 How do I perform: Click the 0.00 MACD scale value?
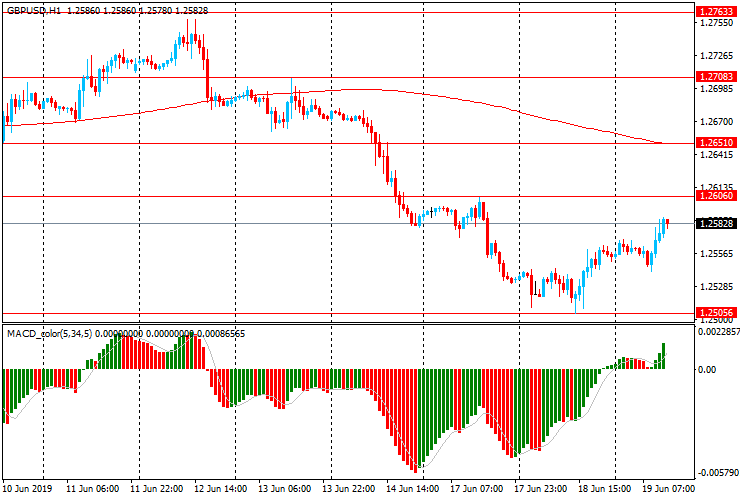coord(706,369)
